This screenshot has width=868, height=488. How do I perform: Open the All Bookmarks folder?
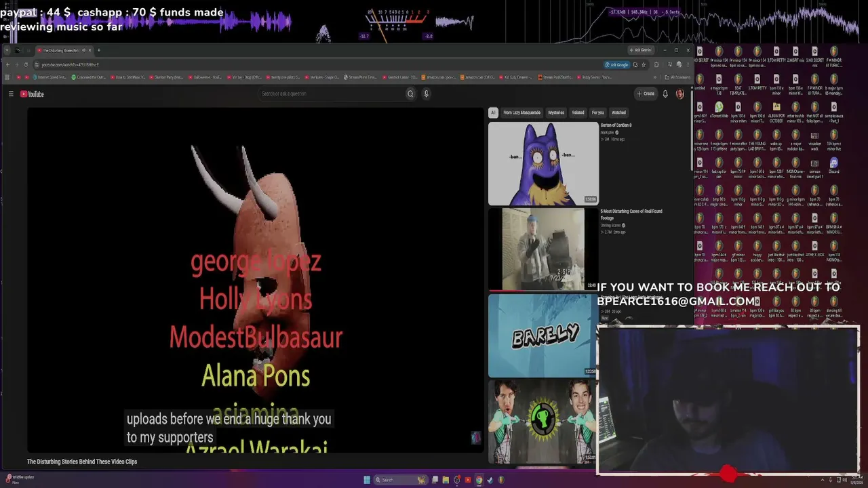click(x=677, y=77)
